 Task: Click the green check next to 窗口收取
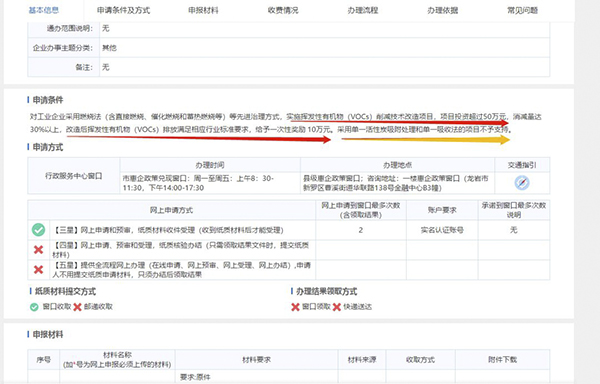(34, 307)
